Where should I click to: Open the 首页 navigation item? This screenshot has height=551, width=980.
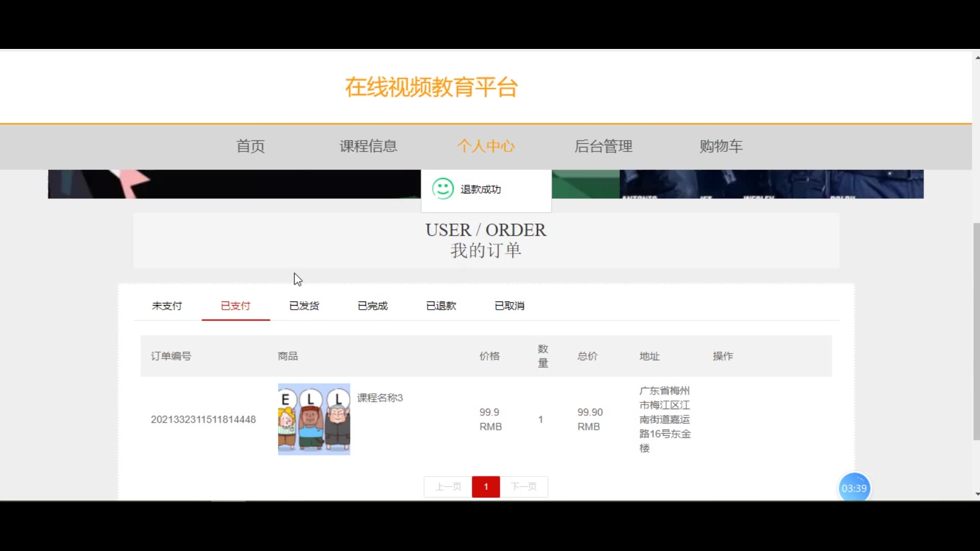[x=251, y=146]
